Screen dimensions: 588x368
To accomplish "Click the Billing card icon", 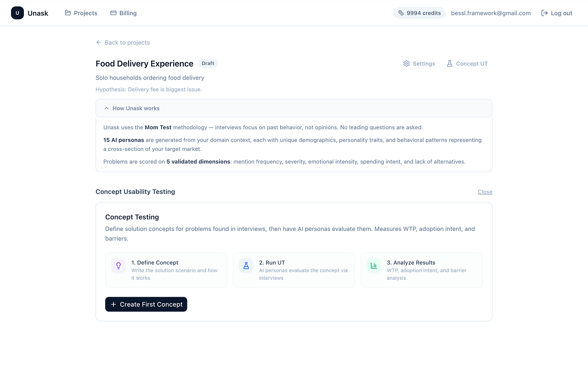I will pos(113,13).
